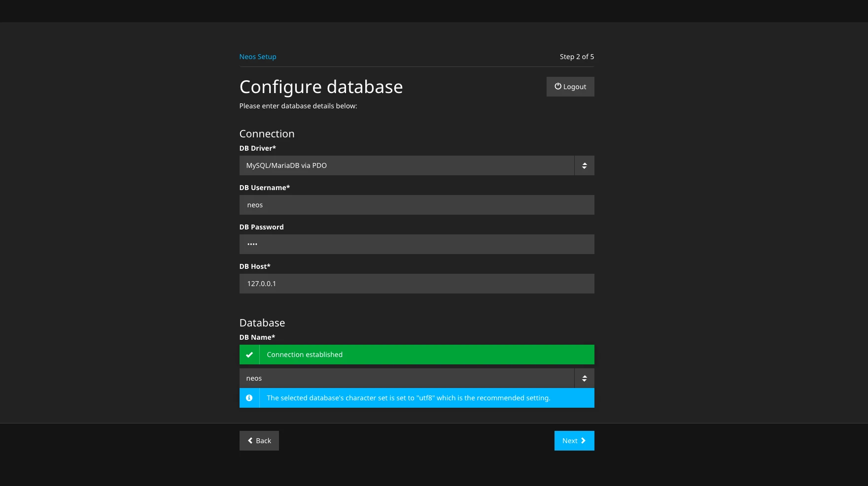
Task: Proceed with the Next button
Action: coord(574,441)
